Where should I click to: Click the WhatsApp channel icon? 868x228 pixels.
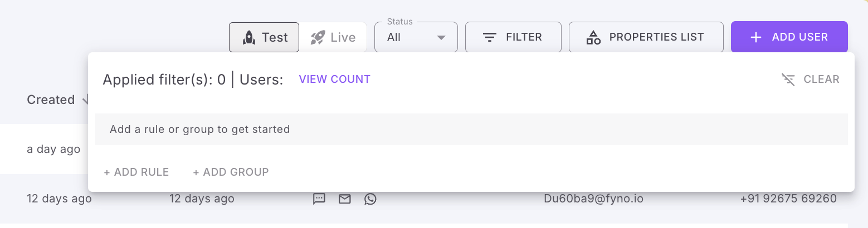pos(370,199)
